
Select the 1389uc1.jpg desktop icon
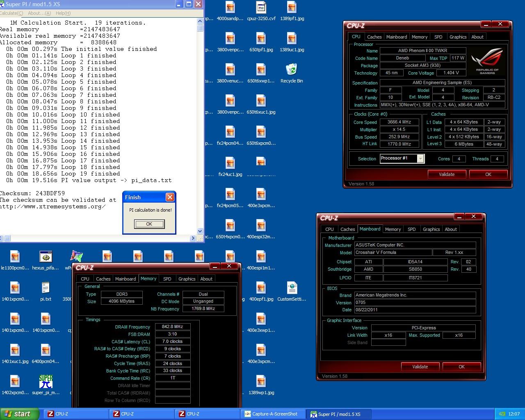pos(292,42)
